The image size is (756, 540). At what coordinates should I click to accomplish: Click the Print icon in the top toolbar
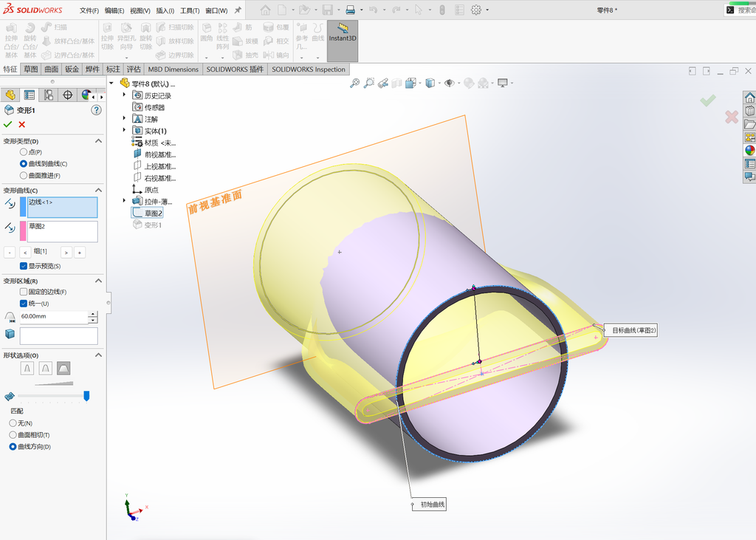[351, 10]
